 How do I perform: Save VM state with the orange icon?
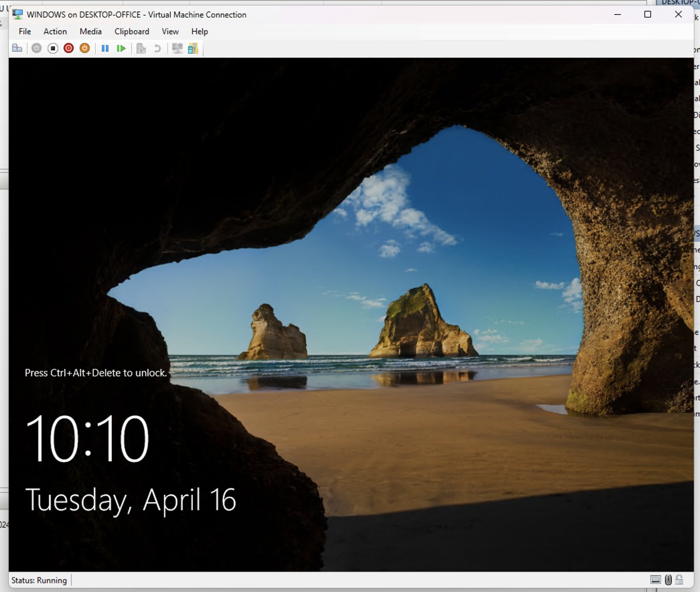pos(85,48)
